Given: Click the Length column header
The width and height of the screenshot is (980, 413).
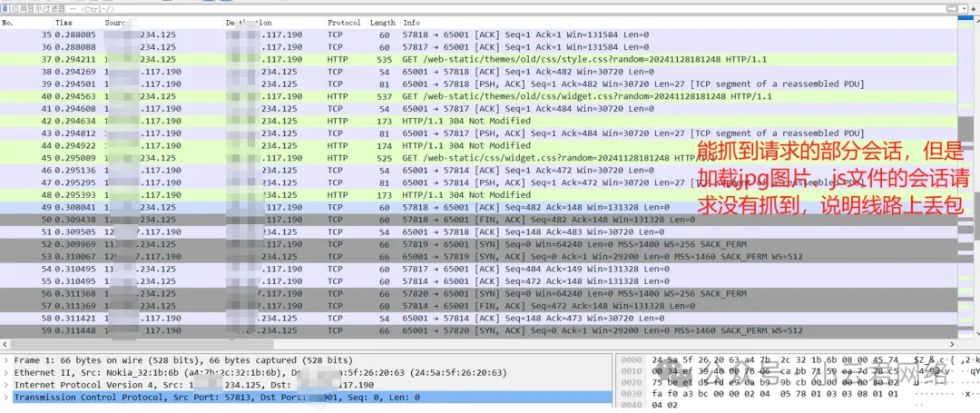Looking at the screenshot, I should [382, 22].
